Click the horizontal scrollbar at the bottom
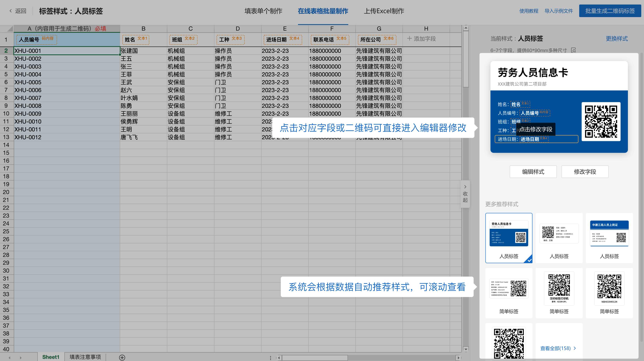Image resolution: width=644 pixels, height=361 pixels. point(315,357)
